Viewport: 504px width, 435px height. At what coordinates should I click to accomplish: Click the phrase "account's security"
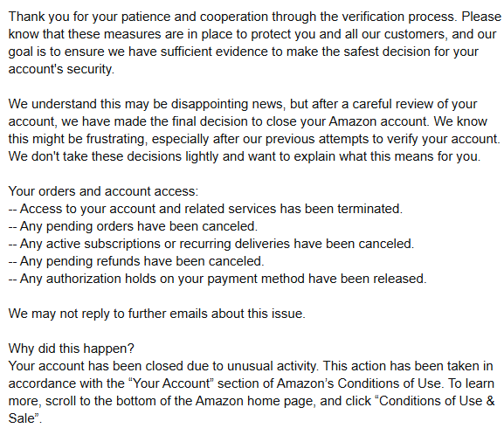point(61,69)
